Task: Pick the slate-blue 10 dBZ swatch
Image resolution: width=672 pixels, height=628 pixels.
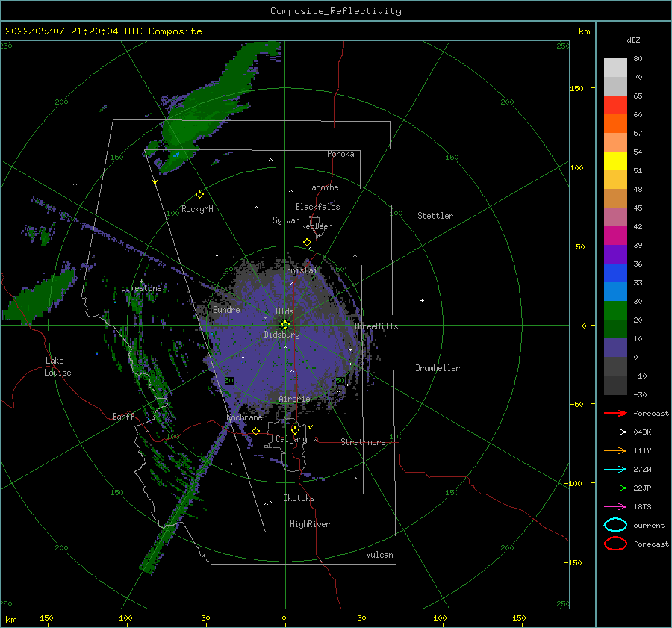Action: pyautogui.click(x=615, y=347)
